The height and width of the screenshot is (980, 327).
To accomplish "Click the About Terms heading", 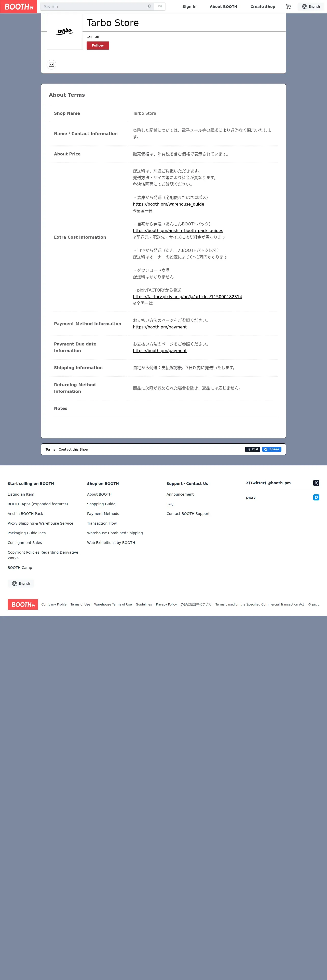I will pyautogui.click(x=67, y=95).
